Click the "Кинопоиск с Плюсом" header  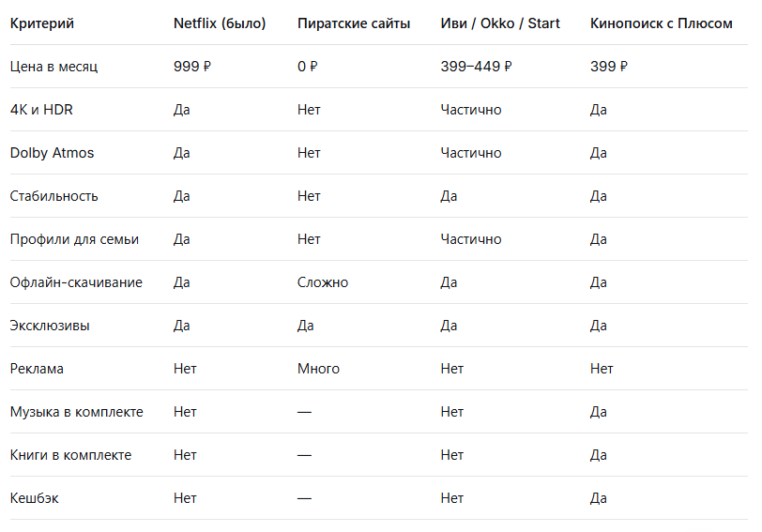661,23
